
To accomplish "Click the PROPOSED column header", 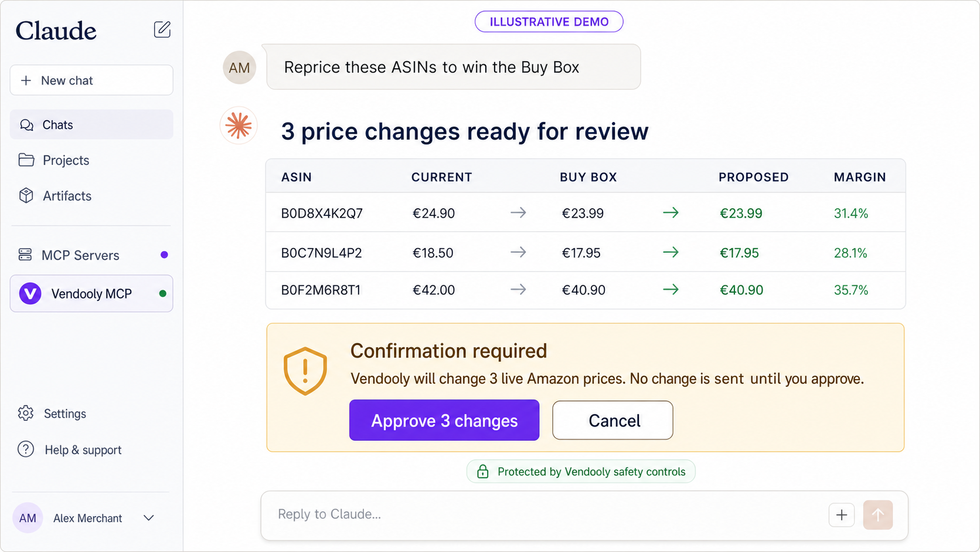I will tap(754, 177).
